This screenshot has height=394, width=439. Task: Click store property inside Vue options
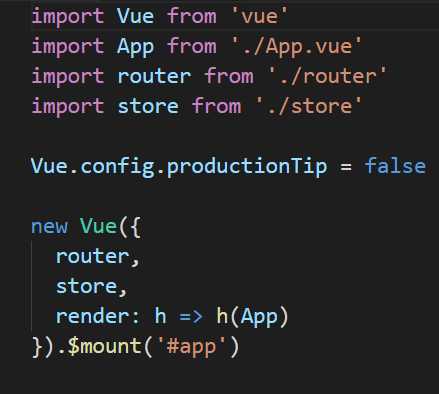86,286
